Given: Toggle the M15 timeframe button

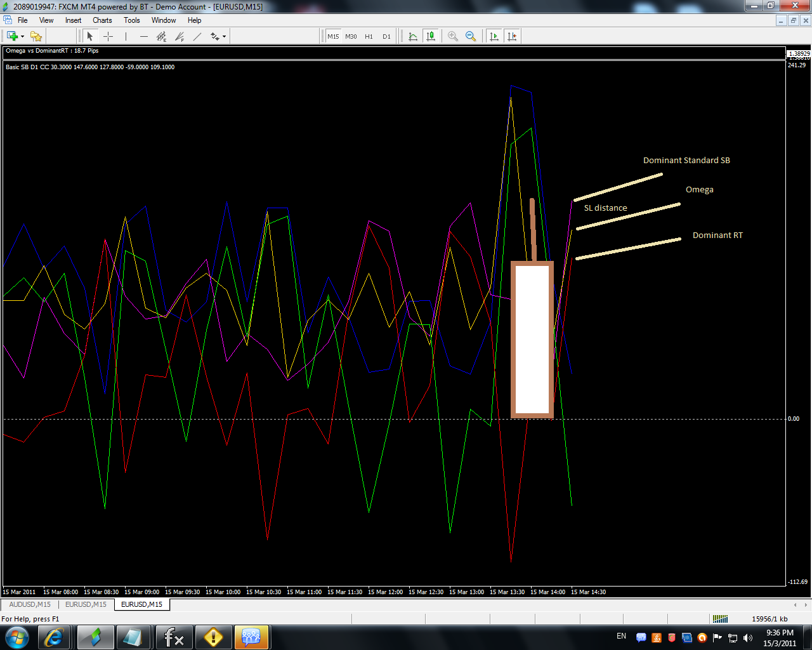Looking at the screenshot, I should point(333,36).
